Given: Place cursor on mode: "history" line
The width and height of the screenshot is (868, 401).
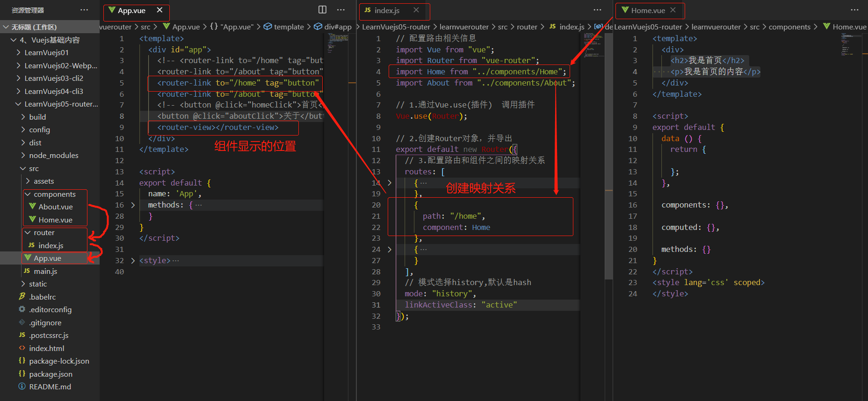Looking at the screenshot, I should point(440,294).
